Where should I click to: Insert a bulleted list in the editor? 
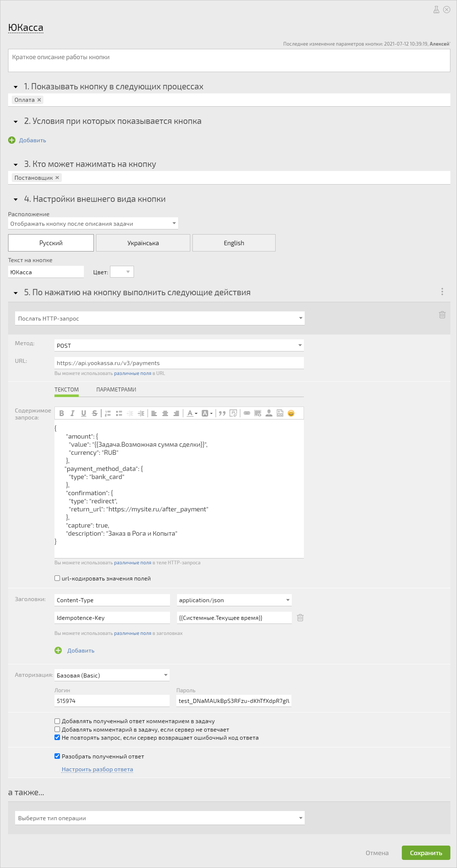[x=119, y=413]
